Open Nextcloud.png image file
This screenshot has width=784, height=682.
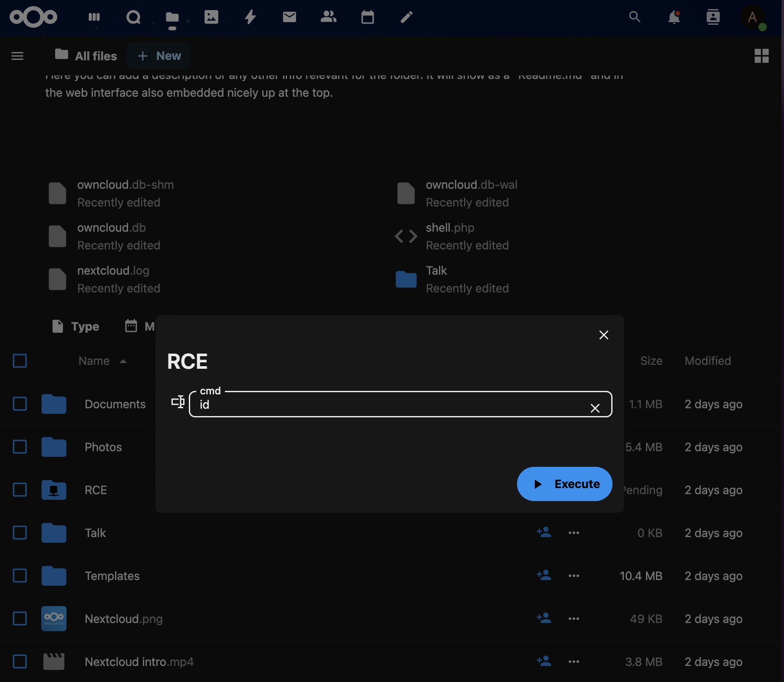(124, 619)
